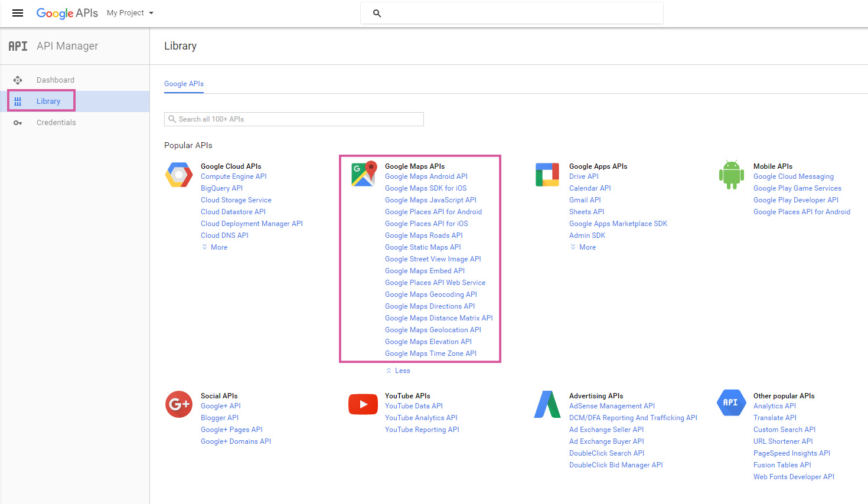Open YouTube Data API link
The image size is (868, 504).
pos(414,406)
